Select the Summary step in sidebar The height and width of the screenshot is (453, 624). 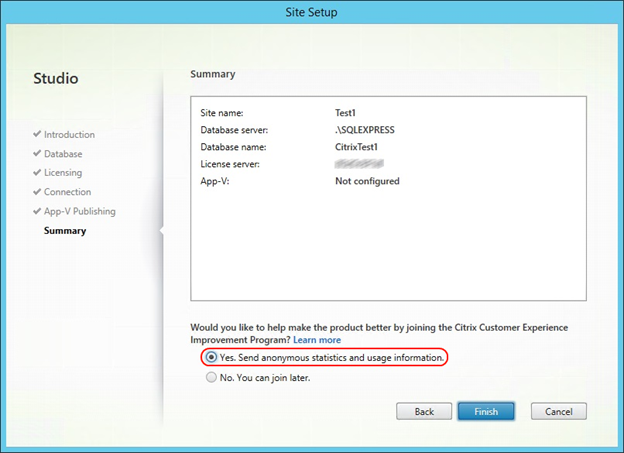65,231
